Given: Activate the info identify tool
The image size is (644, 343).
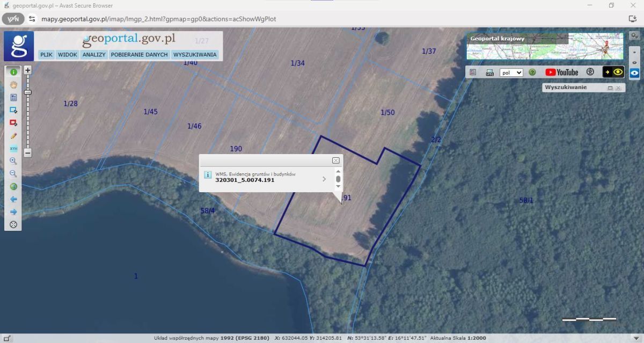Looking at the screenshot, I should click(13, 71).
